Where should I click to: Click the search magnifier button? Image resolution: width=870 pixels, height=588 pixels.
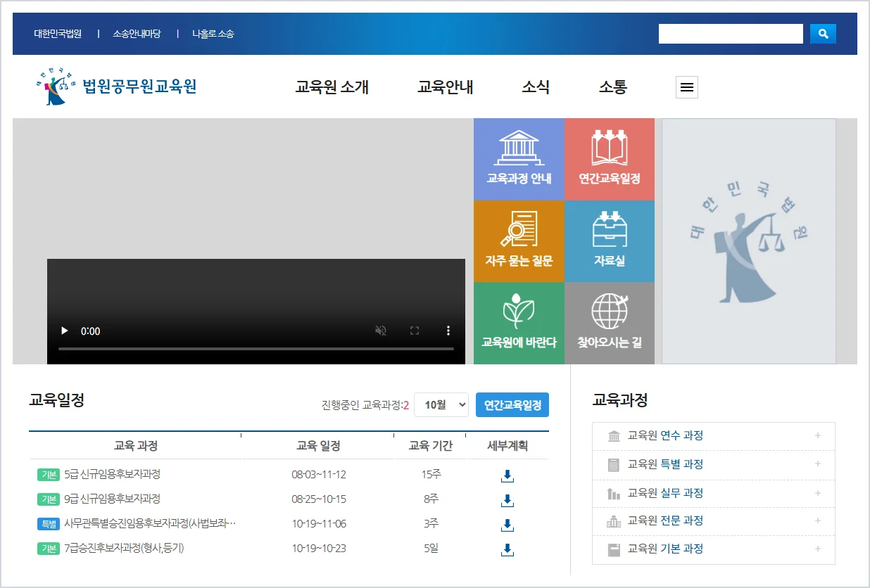coord(823,33)
